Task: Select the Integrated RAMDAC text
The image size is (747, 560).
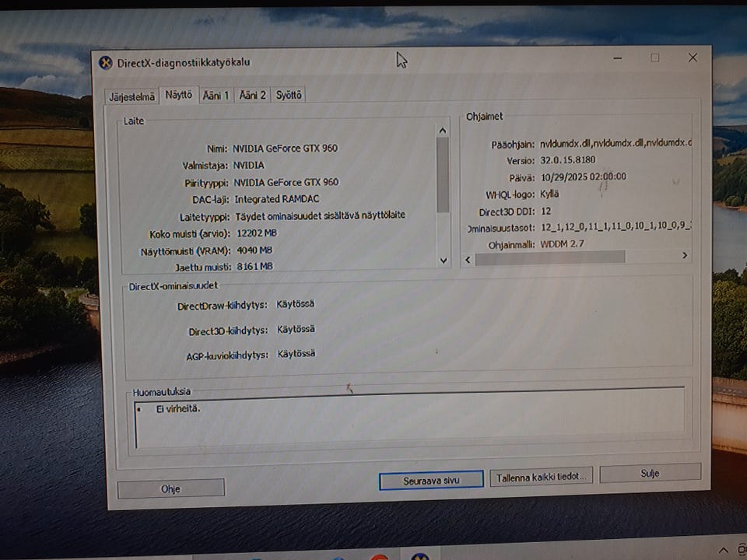Action: click(x=277, y=199)
